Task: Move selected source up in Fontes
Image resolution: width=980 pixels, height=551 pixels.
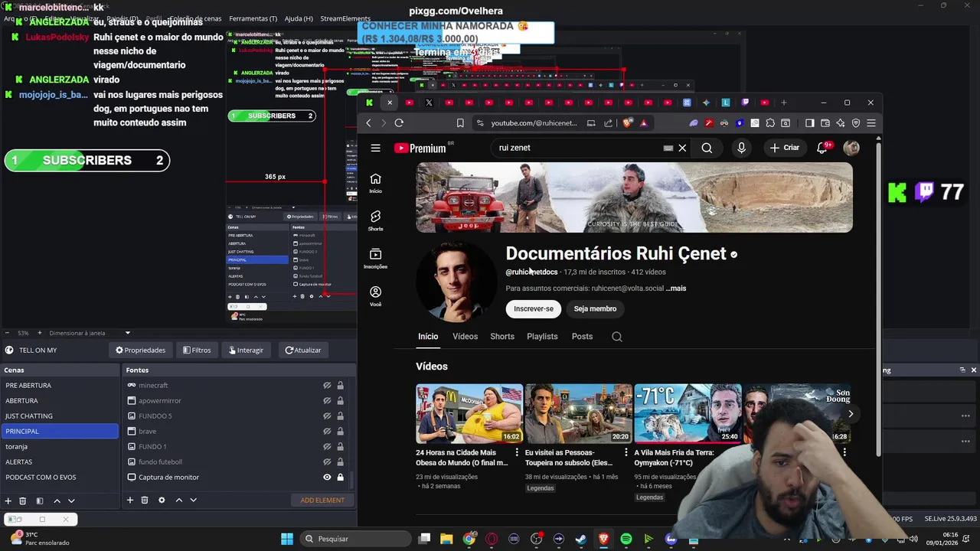Action: [179, 500]
